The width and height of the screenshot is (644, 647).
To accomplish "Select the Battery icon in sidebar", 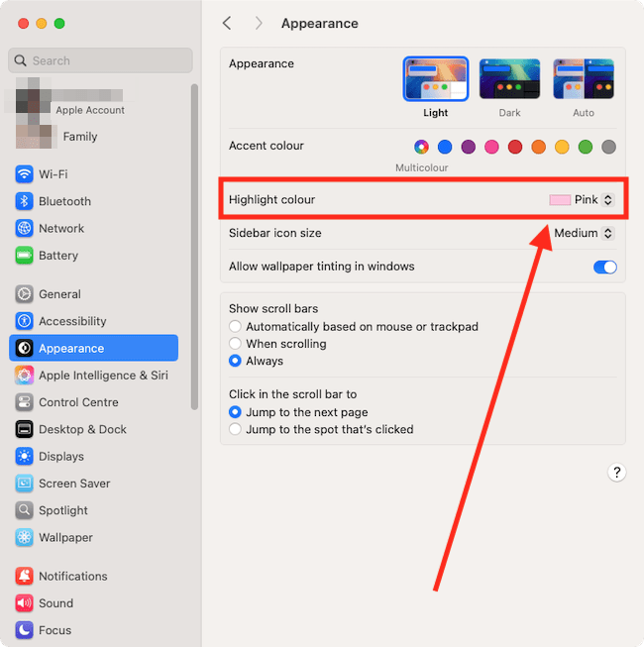I will pyautogui.click(x=25, y=256).
